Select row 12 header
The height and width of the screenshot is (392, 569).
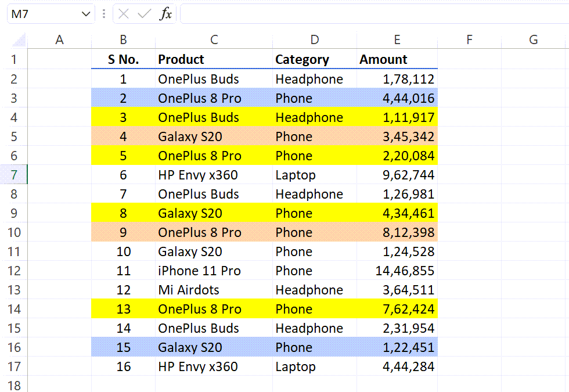tap(15, 270)
